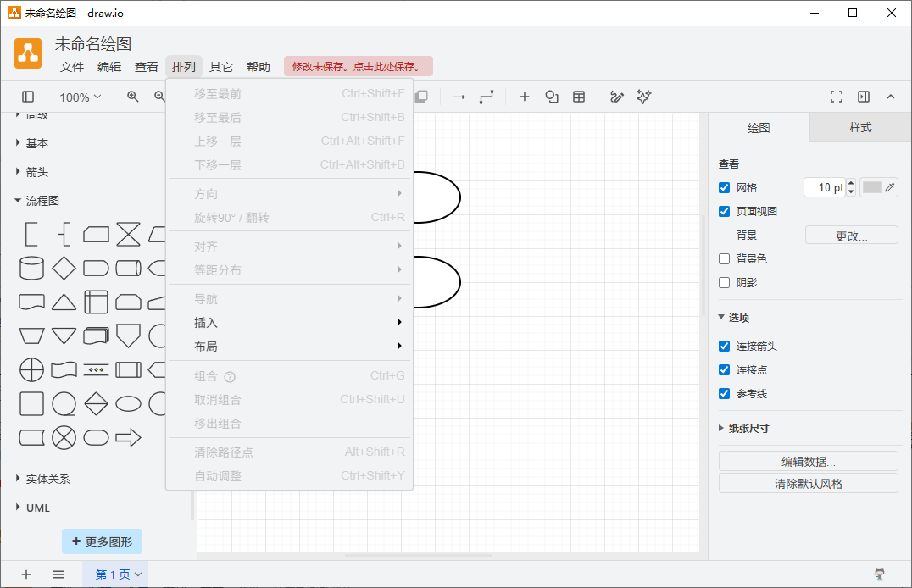This screenshot has height=588, width=912.
Task: Select the circle with cross shape
Action: (31, 370)
